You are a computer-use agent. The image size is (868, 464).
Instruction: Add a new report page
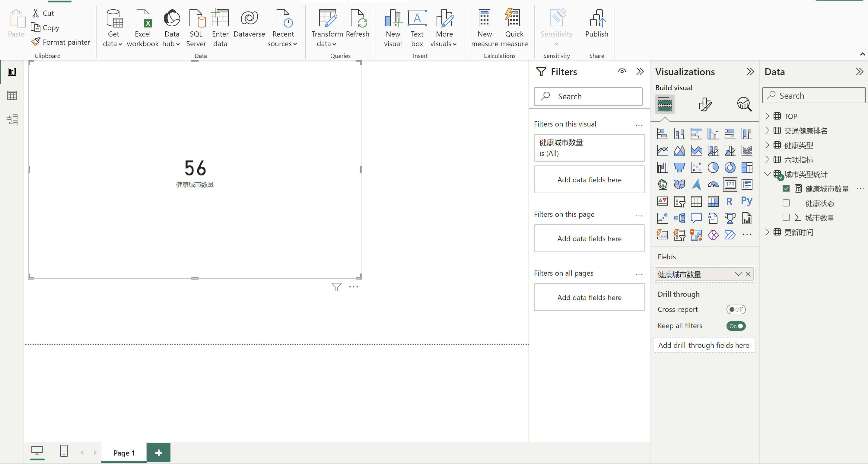coord(158,453)
